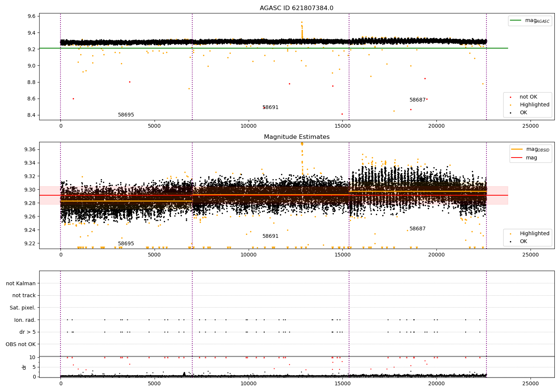Viewport: 560px width, 392px height.
Task: Select the 58691 annotation in the top plot
Action: 270,108
